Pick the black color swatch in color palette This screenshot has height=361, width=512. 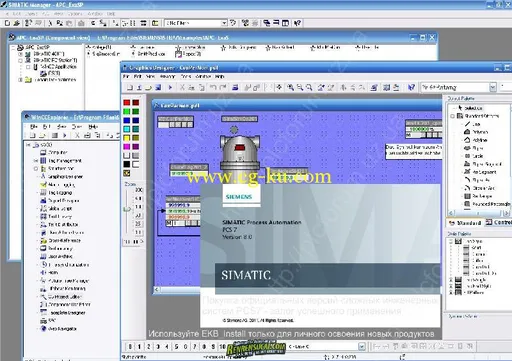(127, 164)
